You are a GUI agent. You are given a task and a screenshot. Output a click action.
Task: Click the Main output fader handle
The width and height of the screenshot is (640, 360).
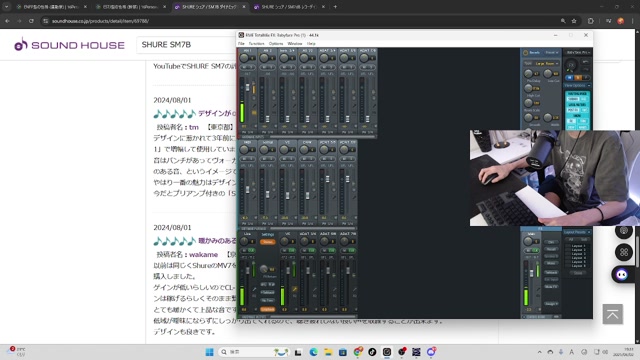[531, 273]
